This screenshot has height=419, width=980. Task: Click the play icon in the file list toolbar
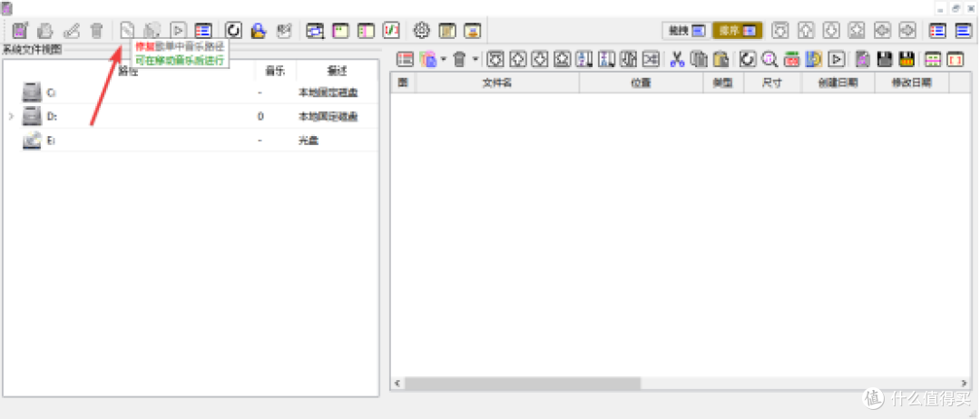click(837, 59)
